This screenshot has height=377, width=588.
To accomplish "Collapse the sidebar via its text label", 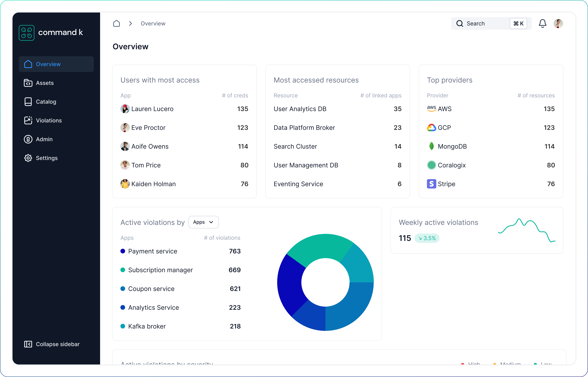I will pos(58,344).
